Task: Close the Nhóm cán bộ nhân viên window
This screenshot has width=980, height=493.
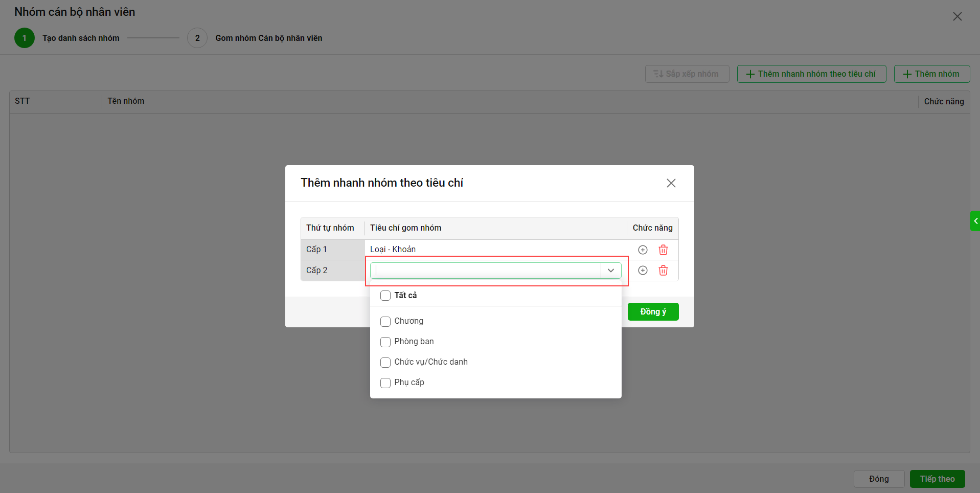Action: (957, 16)
